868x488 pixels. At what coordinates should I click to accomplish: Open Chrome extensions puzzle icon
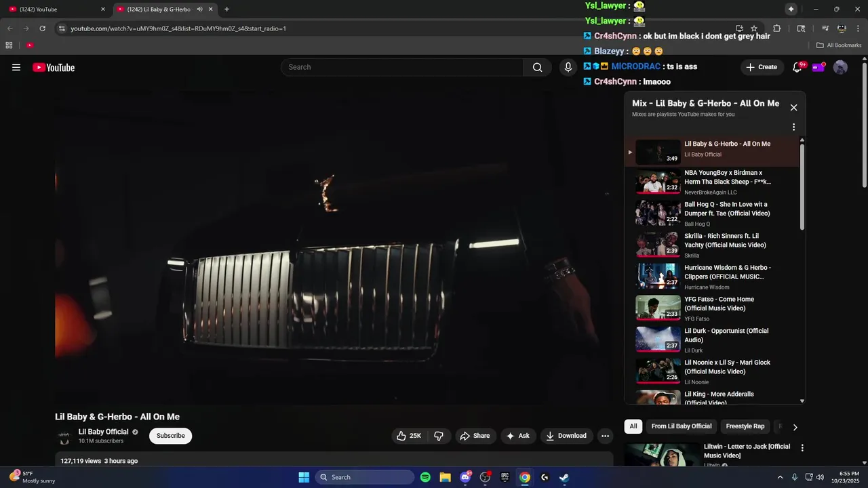(x=777, y=28)
